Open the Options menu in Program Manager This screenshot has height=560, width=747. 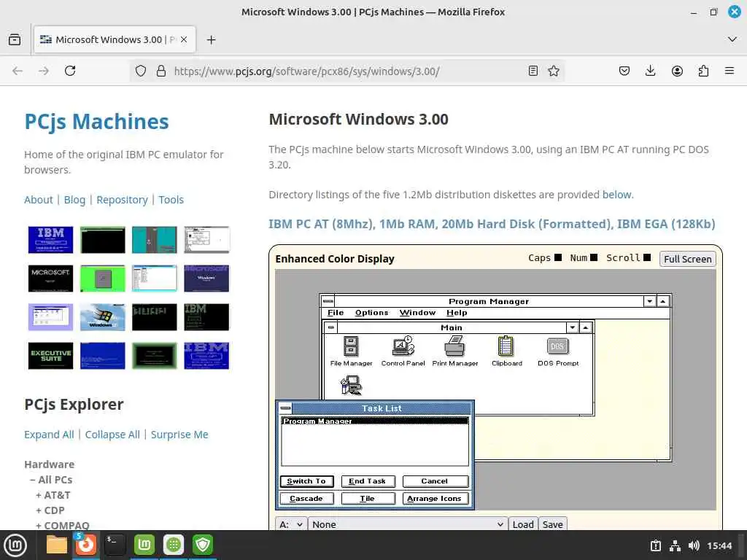[371, 313]
